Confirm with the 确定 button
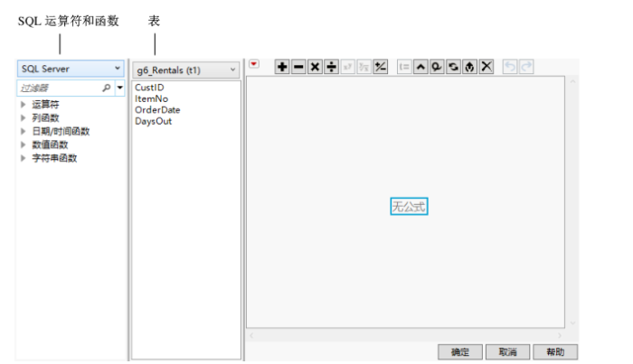Image resolution: width=633 pixels, height=364 pixels. pyautogui.click(x=460, y=352)
